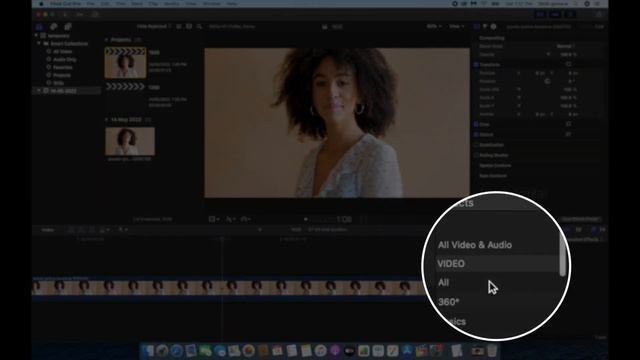Open Safari from the Dock
Viewport: 640px width, 360px height.
(177, 351)
